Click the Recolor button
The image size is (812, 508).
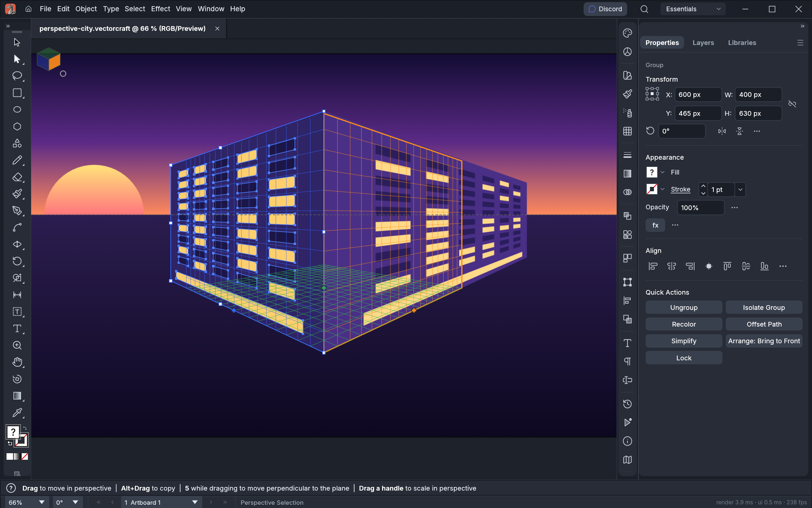point(684,324)
